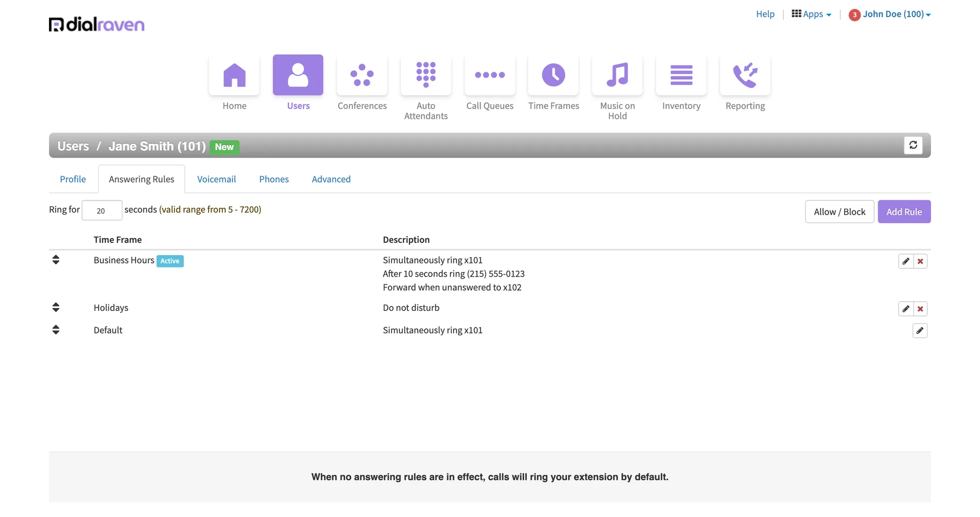980x517 pixels.
Task: Select the Answering Rules tab
Action: (142, 179)
